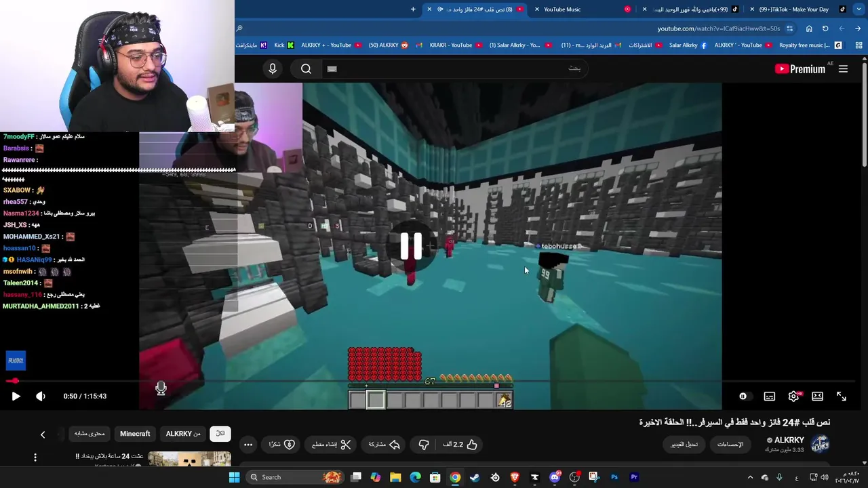Open Google Chrome from the taskbar

click(455, 477)
